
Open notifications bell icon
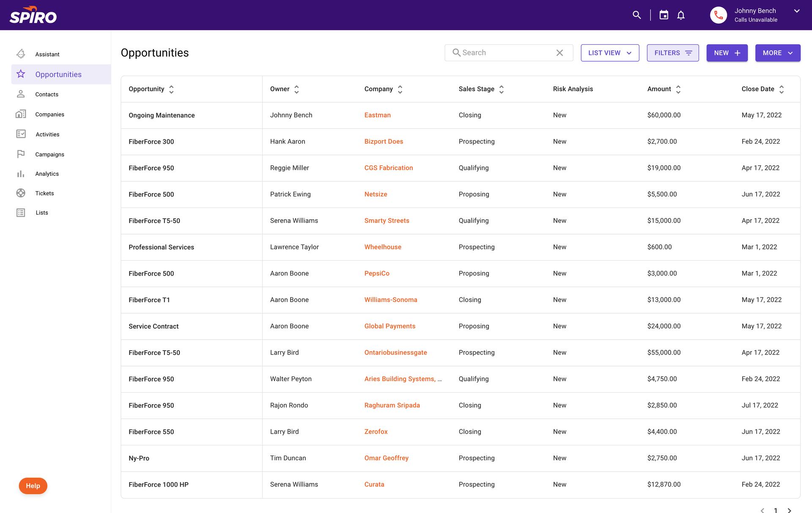pos(681,15)
